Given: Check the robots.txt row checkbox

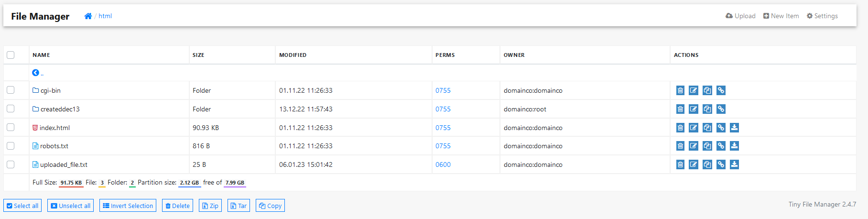Looking at the screenshot, I should [11, 146].
